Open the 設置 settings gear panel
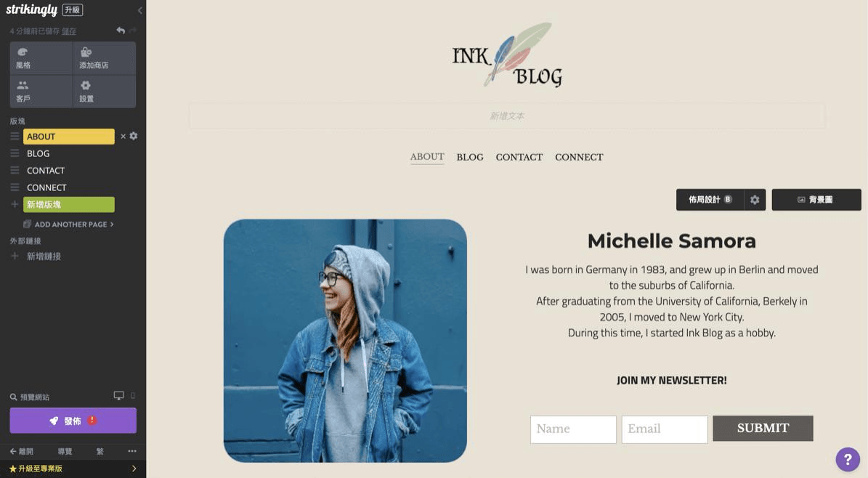This screenshot has height=478, width=868. pos(104,92)
